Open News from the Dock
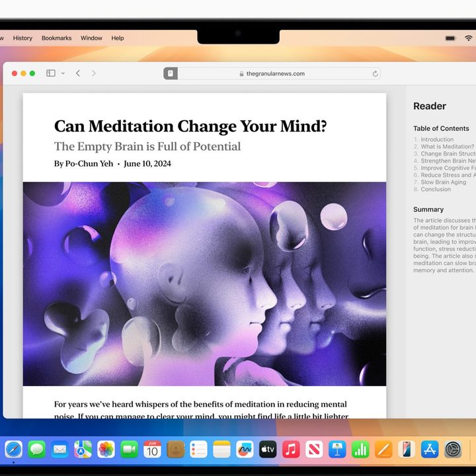Image resolution: width=476 pixels, height=476 pixels. [314, 450]
